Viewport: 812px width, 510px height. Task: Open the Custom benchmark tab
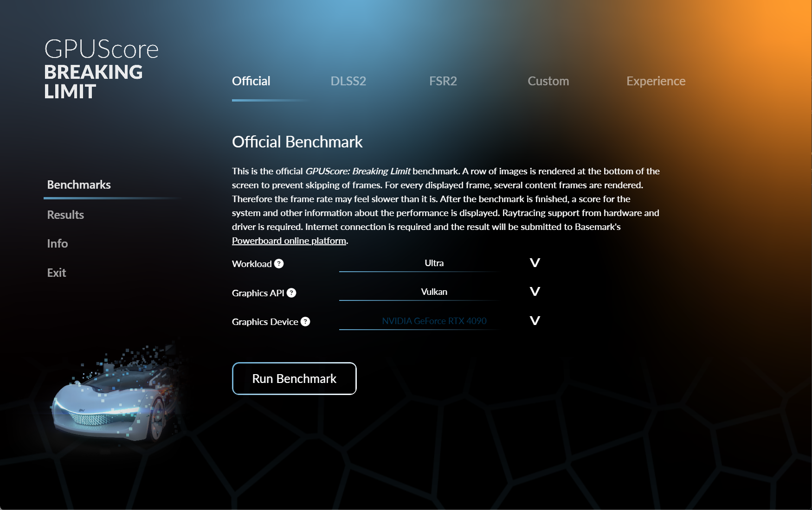click(548, 81)
